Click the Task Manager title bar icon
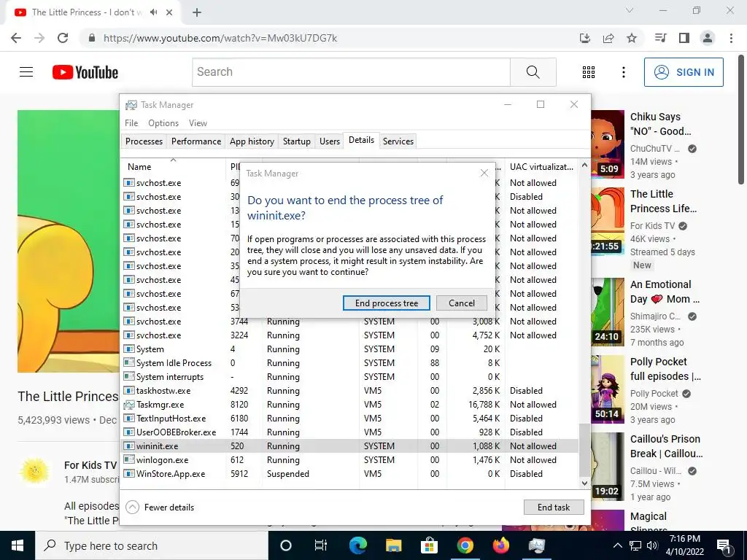747x560 pixels. pos(131,105)
